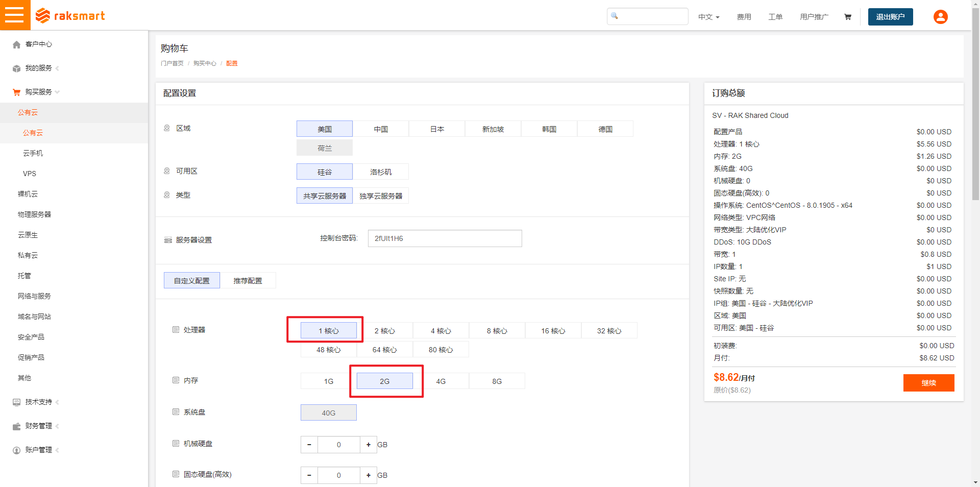This screenshot has height=487, width=980.
Task: Select the 8G memory option
Action: click(497, 381)
